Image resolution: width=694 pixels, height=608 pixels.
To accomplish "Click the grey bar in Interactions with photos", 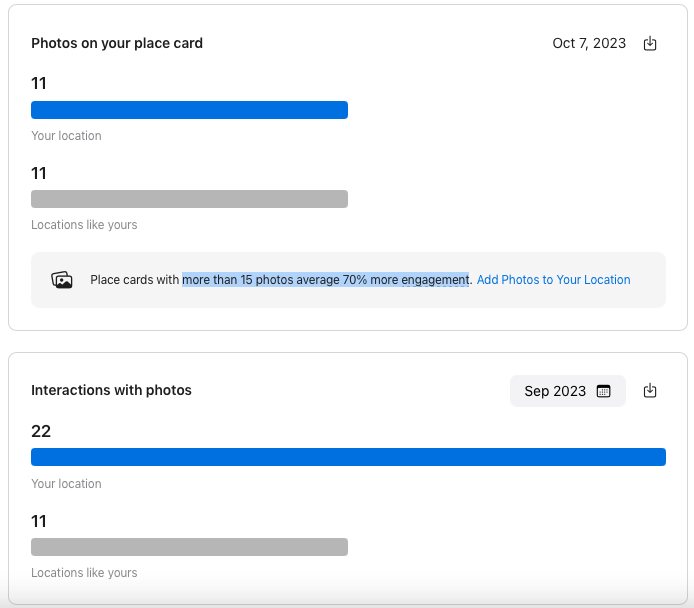I will click(x=189, y=547).
